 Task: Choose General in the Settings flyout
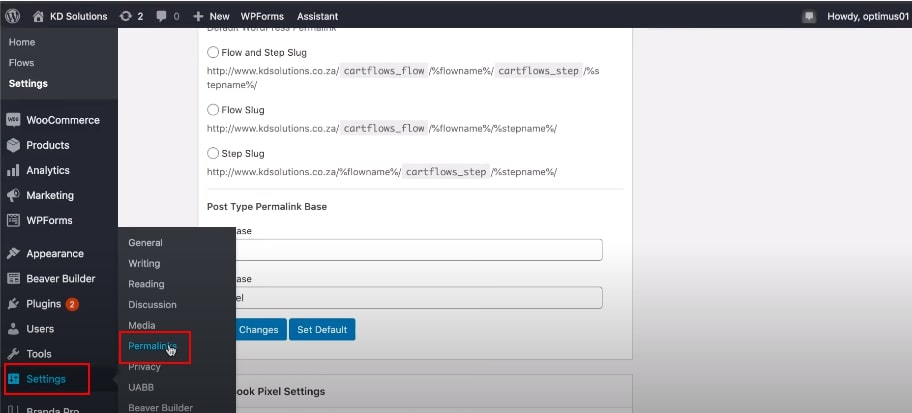(145, 243)
